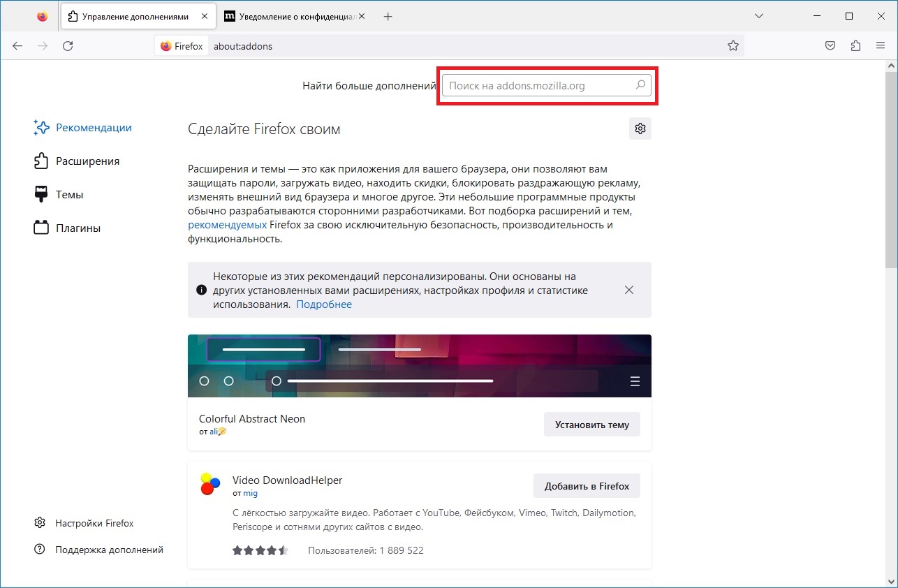Switch to the Уведомление о конфиденциальности tab
The image size is (898, 588).
pos(296,16)
